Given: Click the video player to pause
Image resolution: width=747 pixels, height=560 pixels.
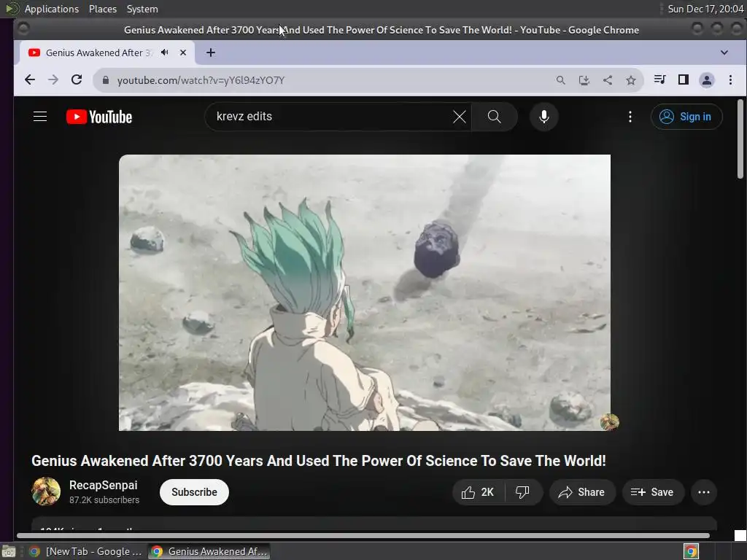Looking at the screenshot, I should tap(365, 292).
